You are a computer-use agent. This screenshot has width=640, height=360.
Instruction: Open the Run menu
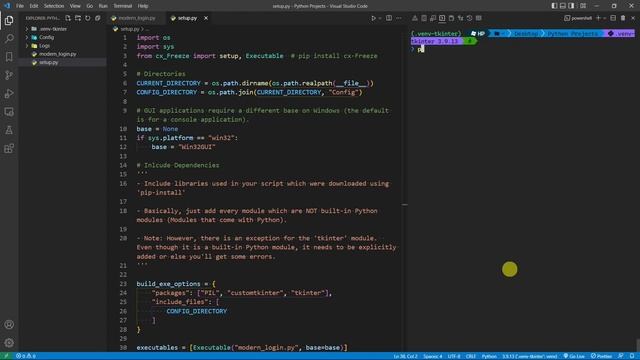click(x=103, y=6)
